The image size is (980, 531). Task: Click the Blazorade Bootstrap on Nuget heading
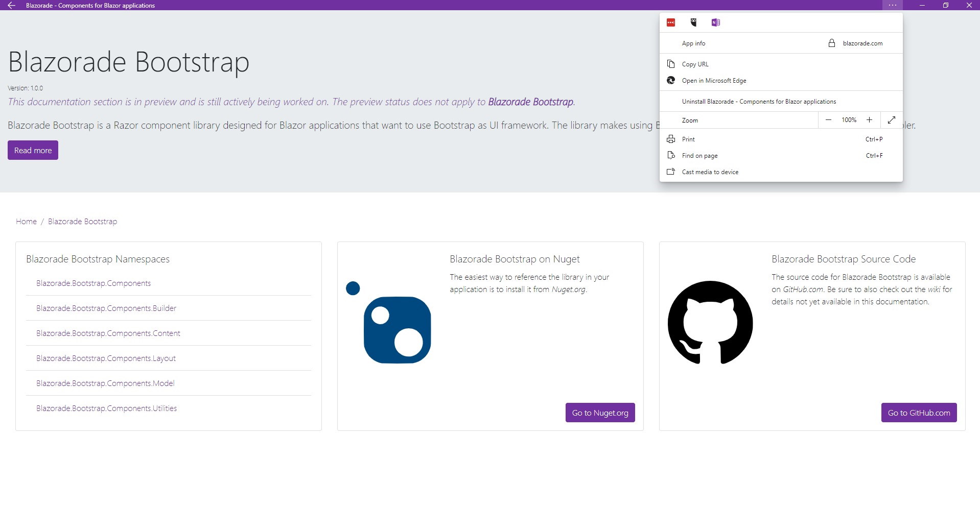click(515, 259)
